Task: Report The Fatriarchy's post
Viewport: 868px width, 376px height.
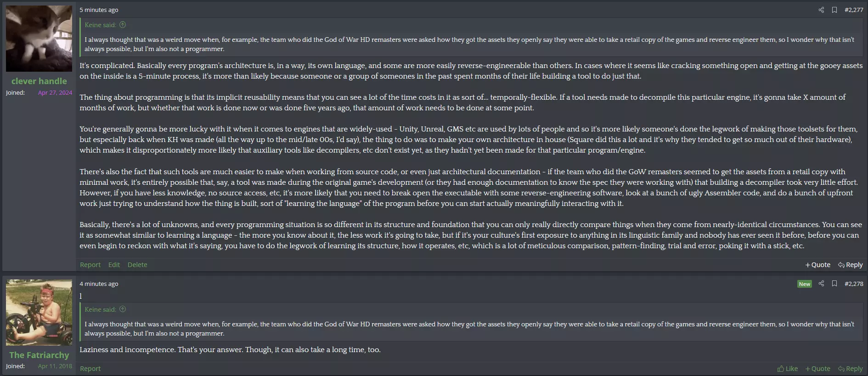Action: [x=90, y=369]
